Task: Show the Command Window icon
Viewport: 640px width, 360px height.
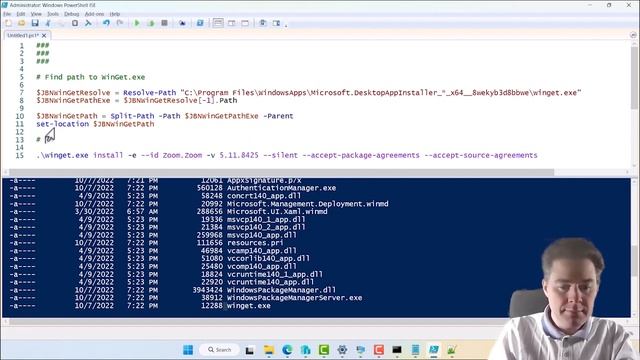Action: pyautogui.click(x=262, y=23)
